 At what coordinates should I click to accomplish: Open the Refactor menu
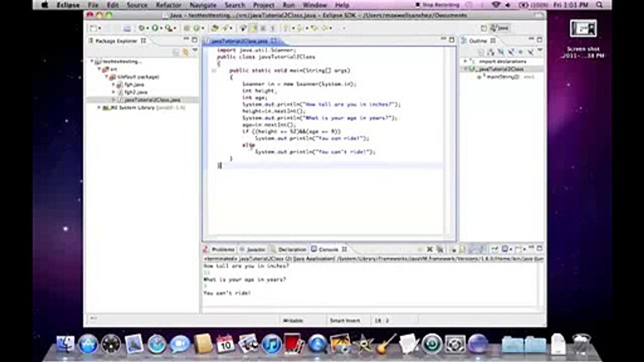point(169,5)
